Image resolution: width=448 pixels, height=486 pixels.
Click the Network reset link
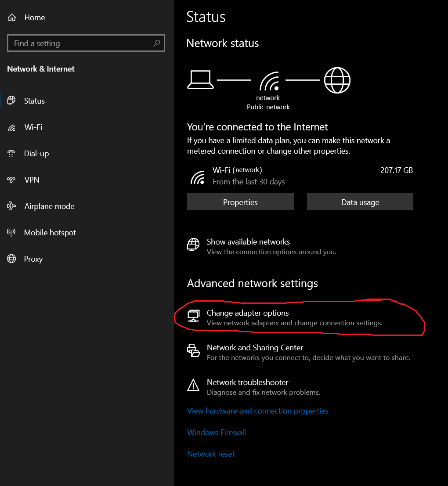pyautogui.click(x=211, y=454)
